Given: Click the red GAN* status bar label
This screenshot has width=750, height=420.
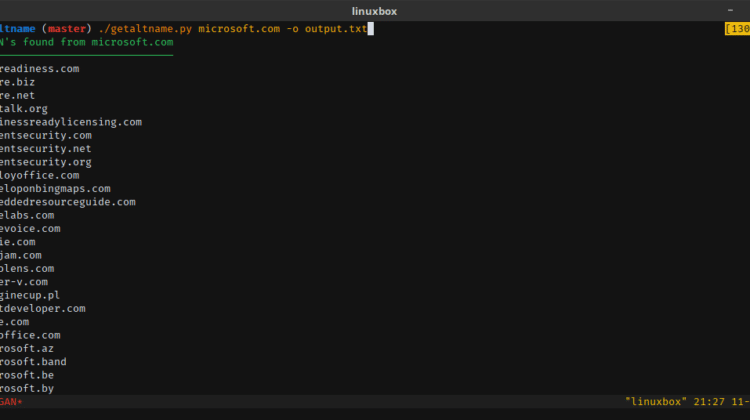Looking at the screenshot, I should [11, 402].
